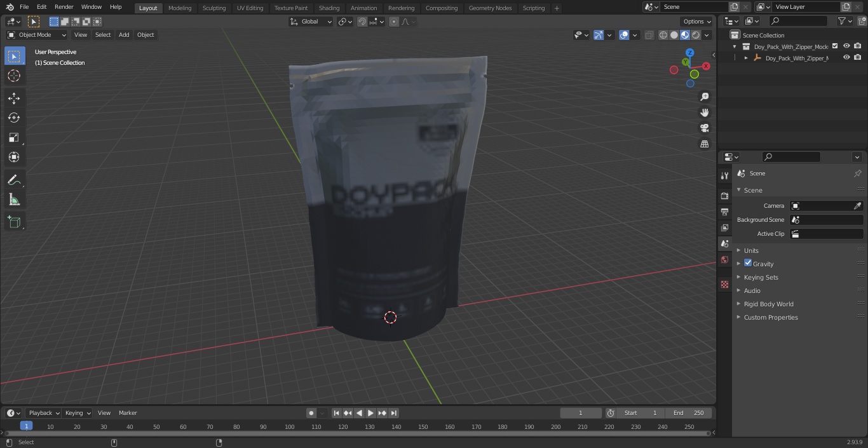Switch to the Shading workspace tab

[329, 8]
